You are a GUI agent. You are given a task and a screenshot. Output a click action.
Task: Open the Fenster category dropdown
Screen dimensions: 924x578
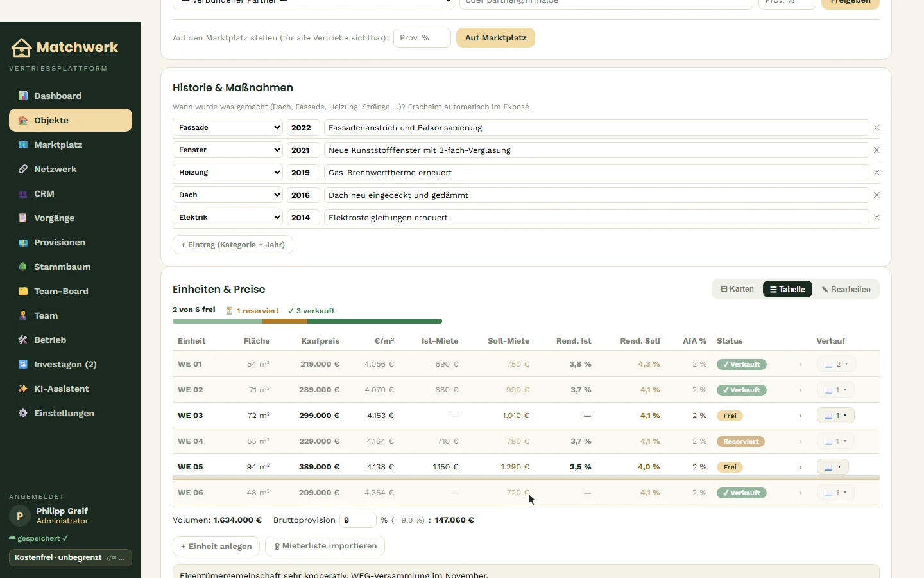pyautogui.click(x=228, y=150)
